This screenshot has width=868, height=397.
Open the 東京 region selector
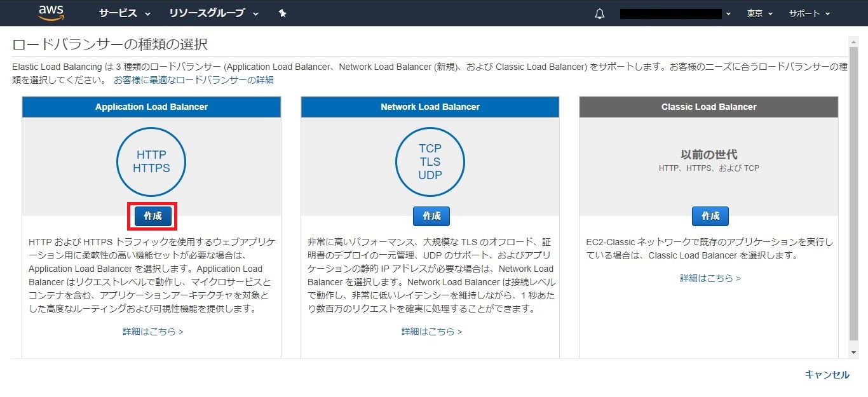759,13
